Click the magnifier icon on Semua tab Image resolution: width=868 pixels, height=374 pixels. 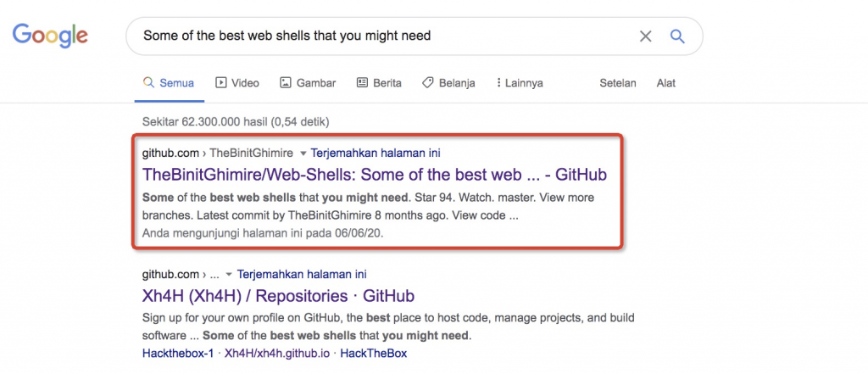click(x=147, y=82)
